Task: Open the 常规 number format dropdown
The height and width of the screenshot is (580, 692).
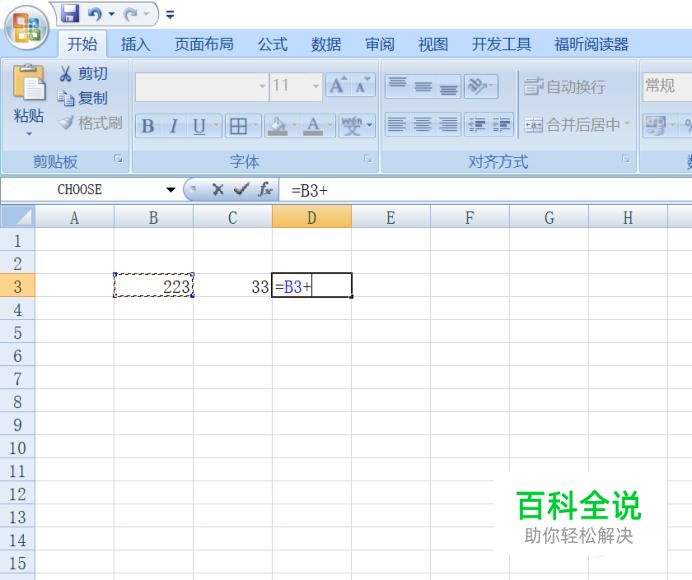Action: (667, 86)
